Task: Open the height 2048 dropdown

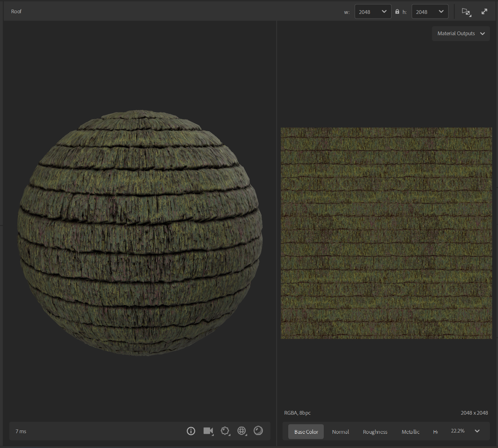Action: [x=430, y=12]
